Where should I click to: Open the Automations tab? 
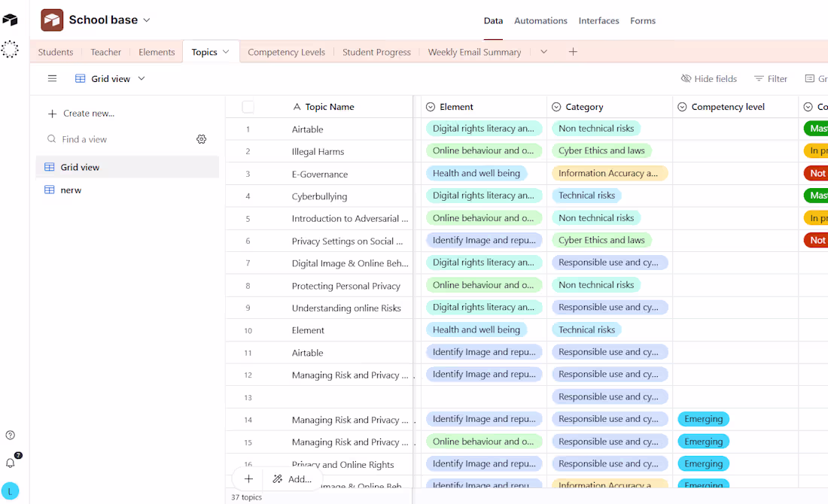coord(540,21)
